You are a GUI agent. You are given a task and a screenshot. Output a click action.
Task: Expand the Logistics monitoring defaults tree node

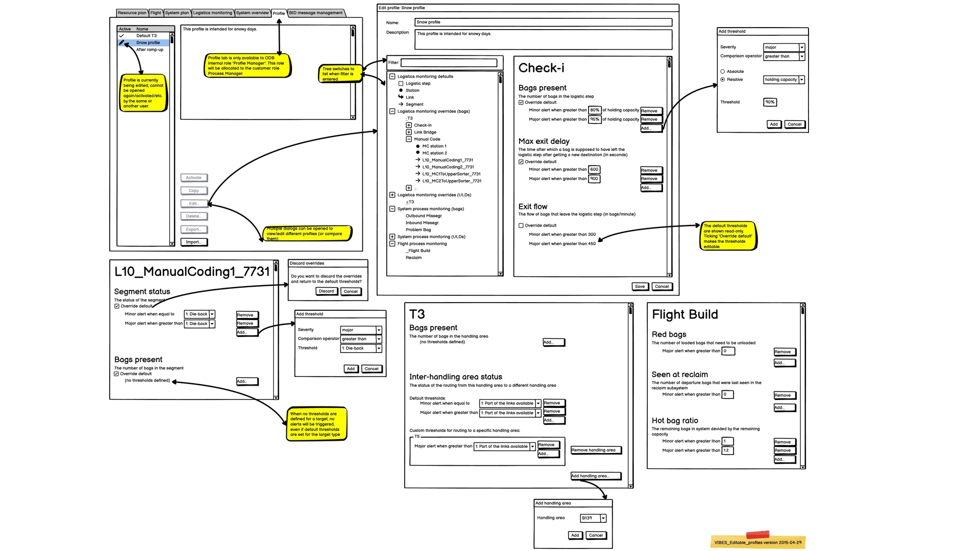[393, 76]
